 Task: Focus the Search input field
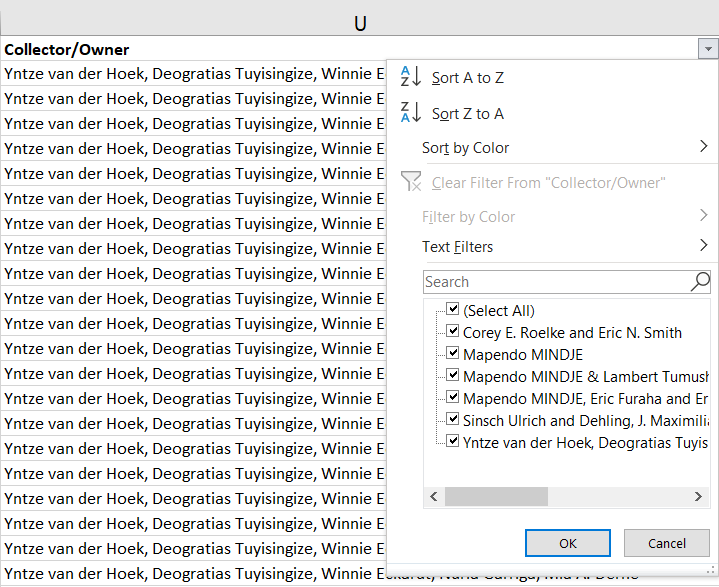[556, 282]
